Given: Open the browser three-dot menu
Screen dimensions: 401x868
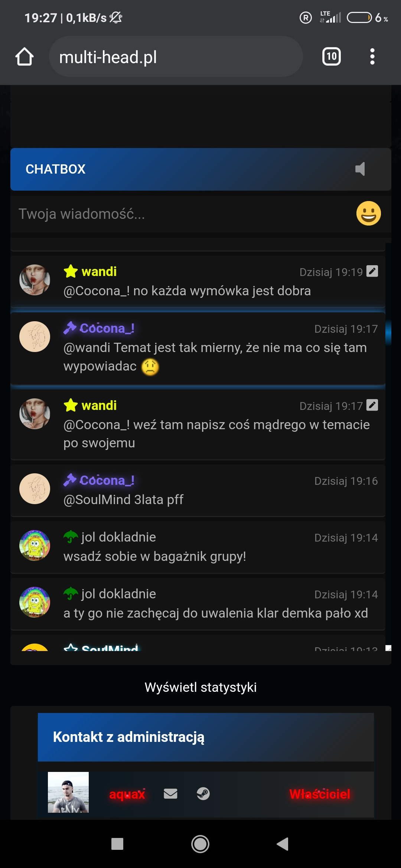Looking at the screenshot, I should point(372,57).
